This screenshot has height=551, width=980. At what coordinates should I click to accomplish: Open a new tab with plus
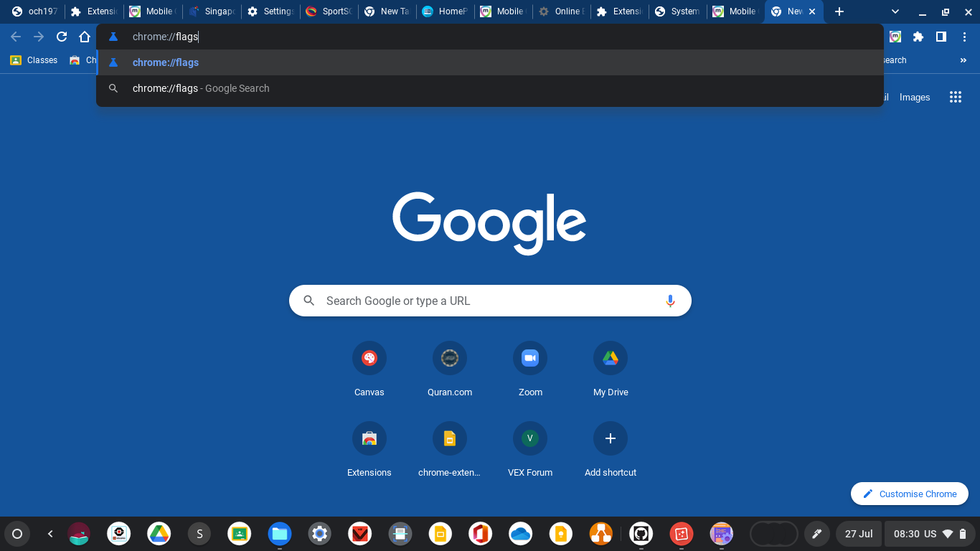839,11
